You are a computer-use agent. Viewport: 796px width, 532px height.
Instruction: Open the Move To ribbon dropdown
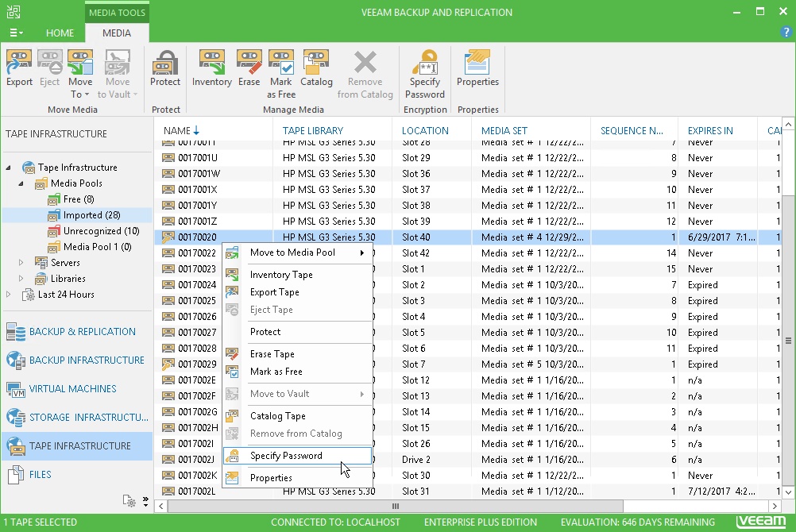[80, 75]
